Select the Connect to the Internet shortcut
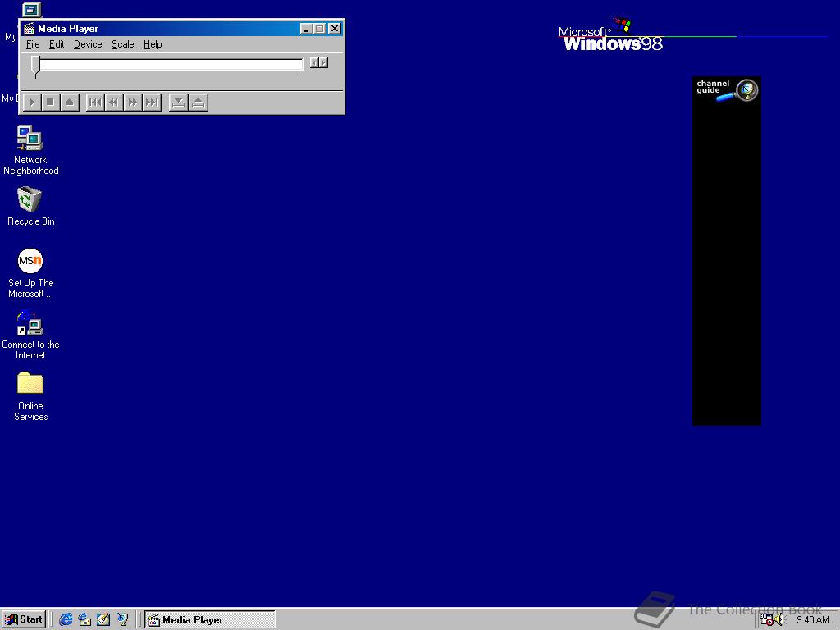 click(x=30, y=335)
